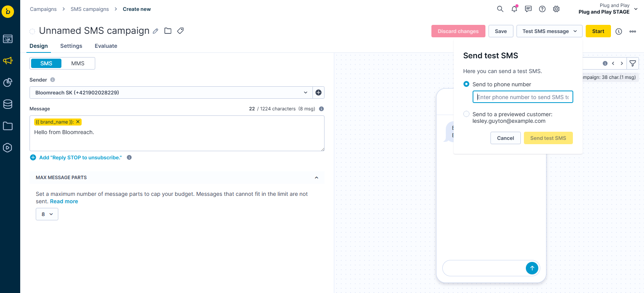Go to next customer preview arrow
The width and height of the screenshot is (644, 293).
(x=622, y=63)
